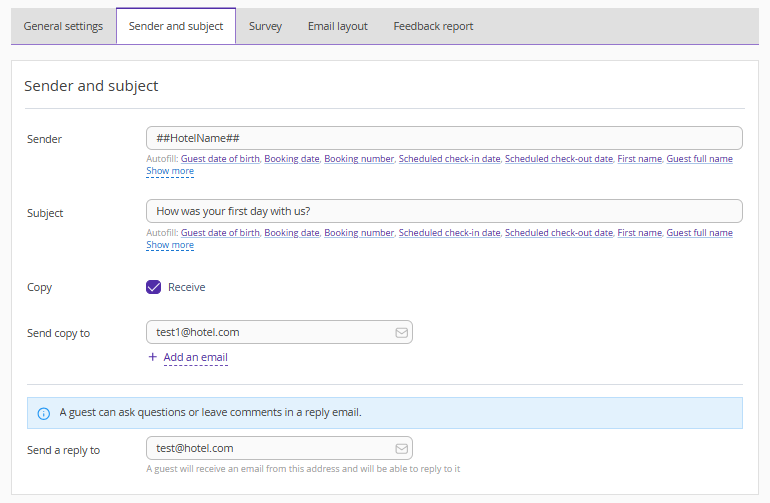Insert First name autofill into Subject

click(x=639, y=233)
